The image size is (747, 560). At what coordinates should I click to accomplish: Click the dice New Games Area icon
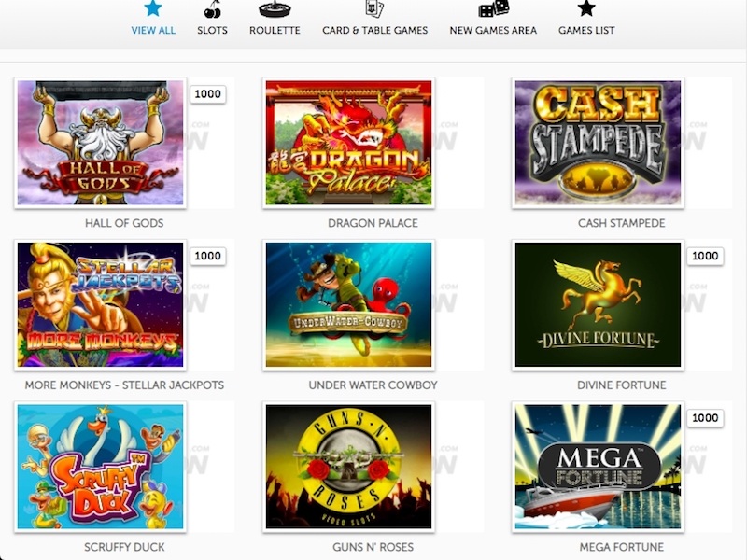pos(494,8)
